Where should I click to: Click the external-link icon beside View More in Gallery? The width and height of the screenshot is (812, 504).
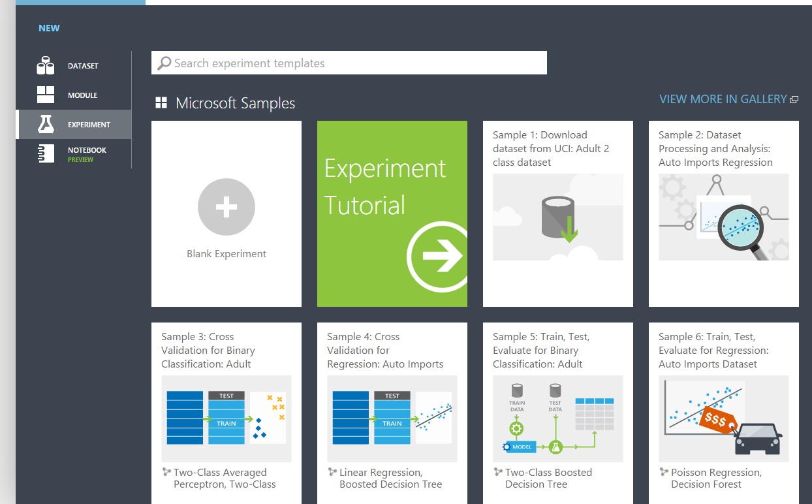[794, 100]
